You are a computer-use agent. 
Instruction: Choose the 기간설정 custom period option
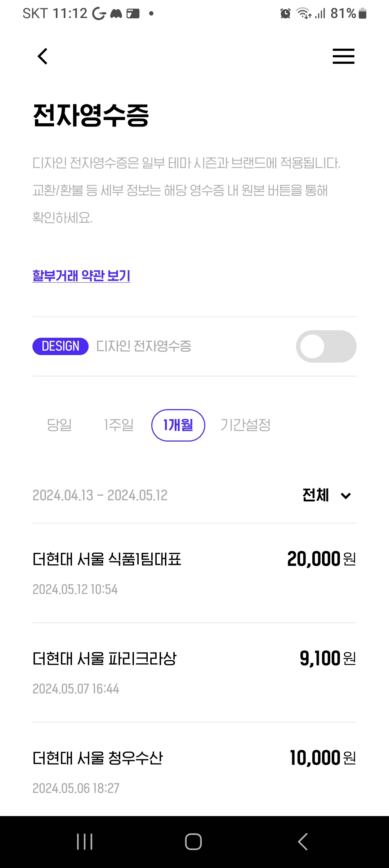coord(245,425)
